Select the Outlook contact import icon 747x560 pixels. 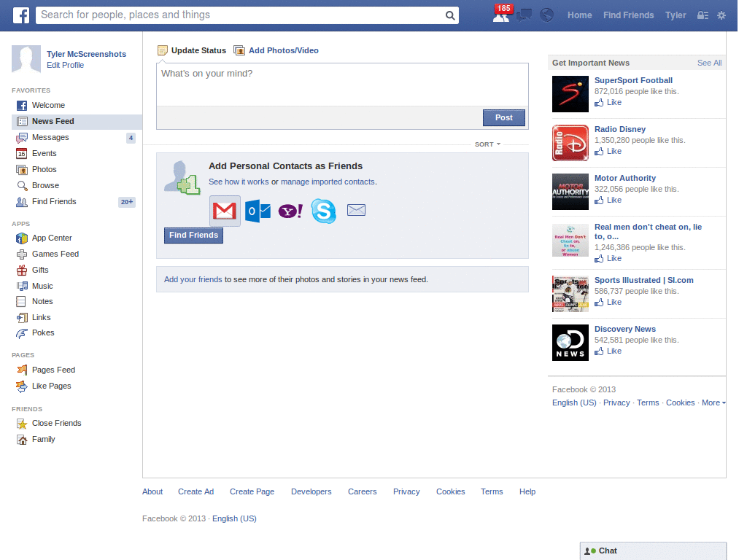coord(257,211)
